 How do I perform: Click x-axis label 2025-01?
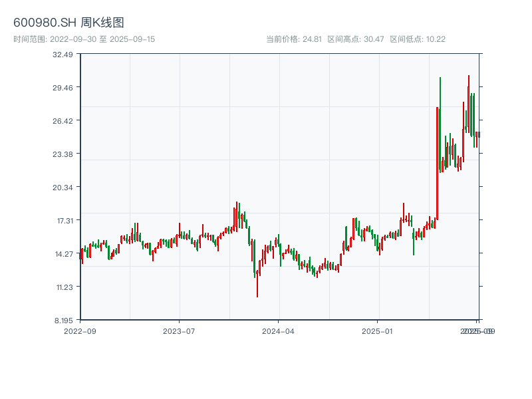click(x=377, y=331)
